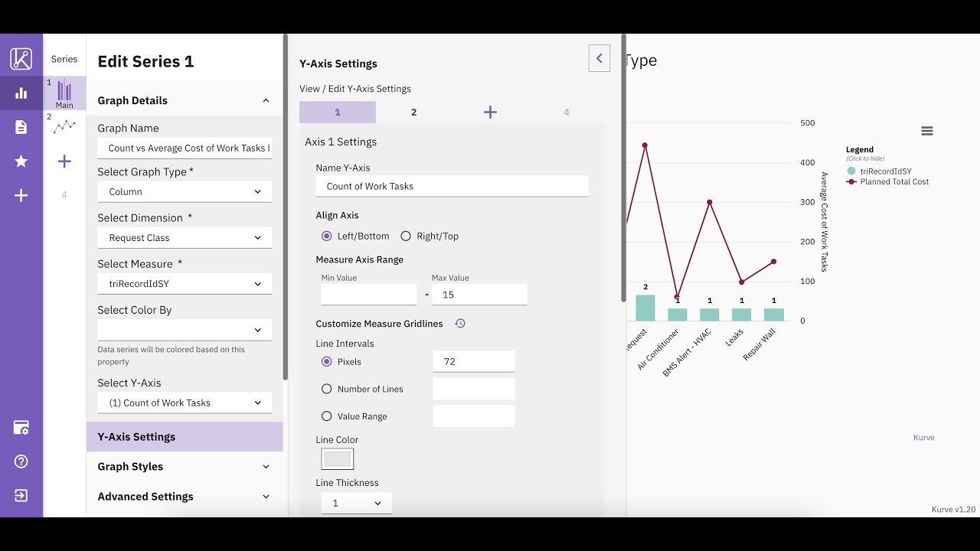
Task: Click the Max Value field showing 15
Action: (x=479, y=295)
